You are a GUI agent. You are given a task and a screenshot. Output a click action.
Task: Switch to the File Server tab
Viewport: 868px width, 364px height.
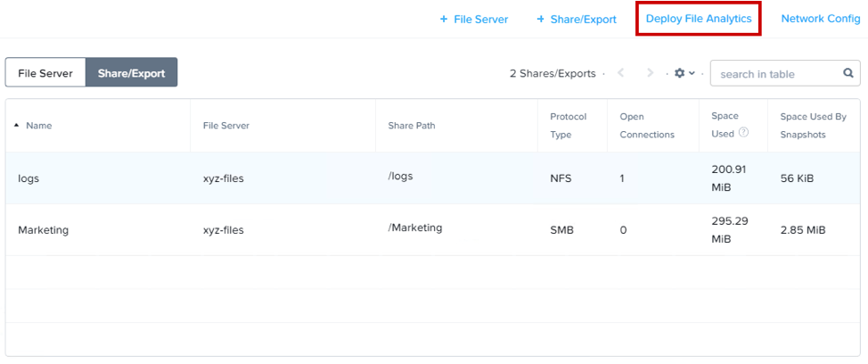(x=45, y=73)
